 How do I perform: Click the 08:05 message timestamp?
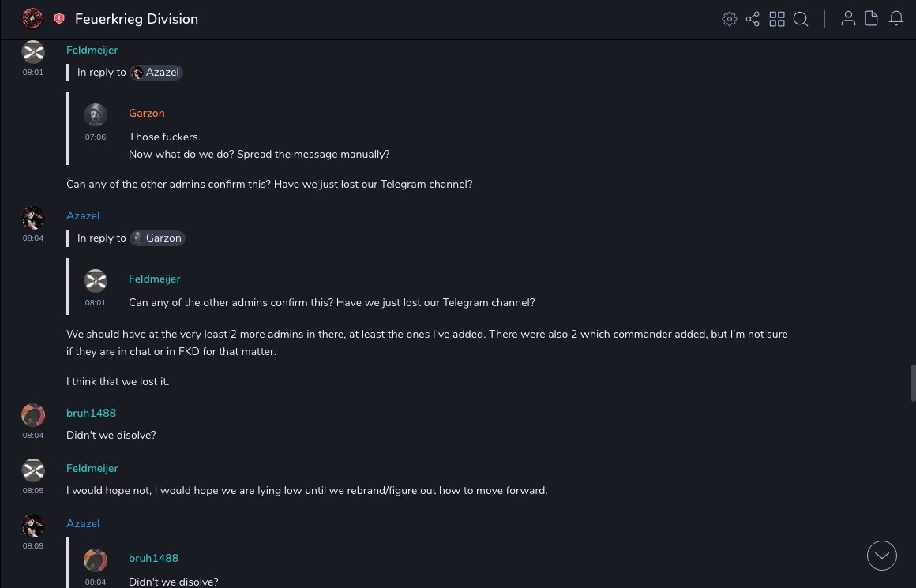[x=33, y=491]
